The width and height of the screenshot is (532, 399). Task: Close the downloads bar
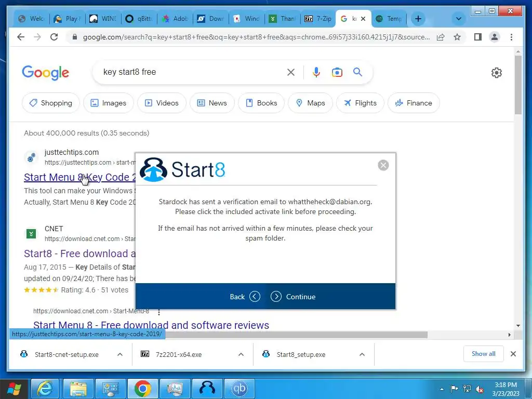click(513, 354)
